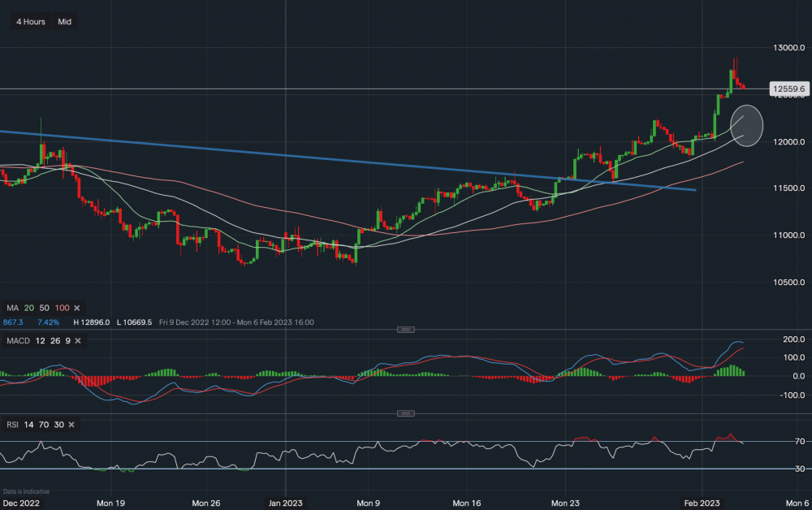Remove the MACD indicator with its X

click(80, 339)
